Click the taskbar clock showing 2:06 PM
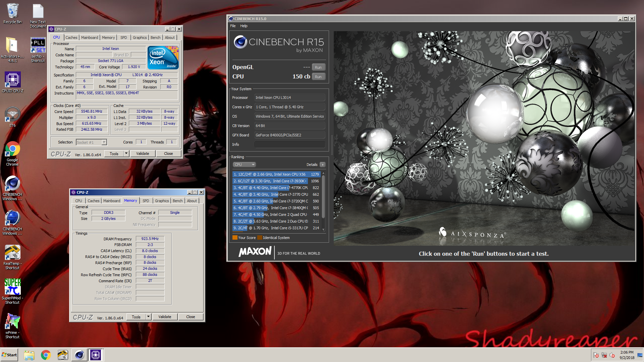The width and height of the screenshot is (644, 362). (x=627, y=355)
